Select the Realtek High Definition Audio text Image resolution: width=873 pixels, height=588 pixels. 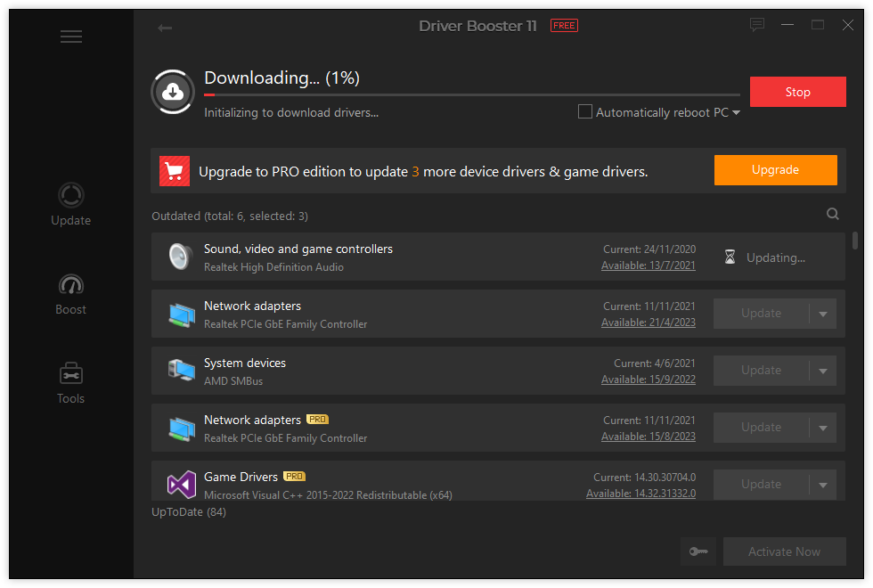tap(273, 267)
